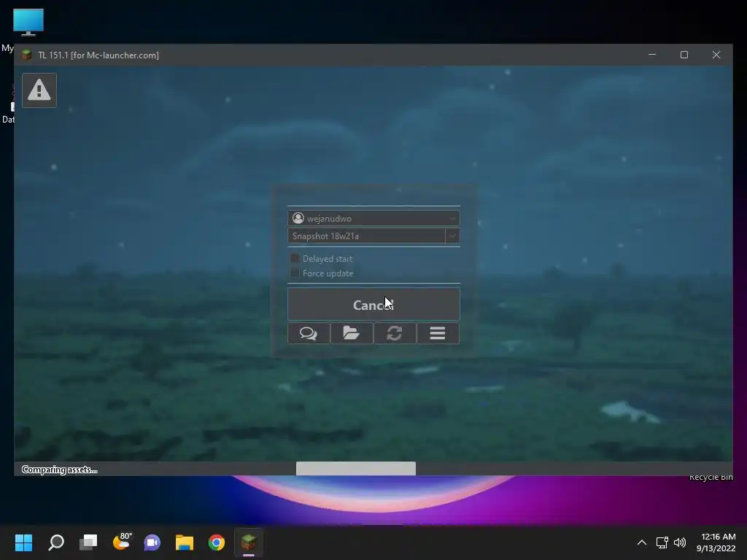Image resolution: width=747 pixels, height=560 pixels.
Task: Open the game folder icon button
Action: [352, 333]
